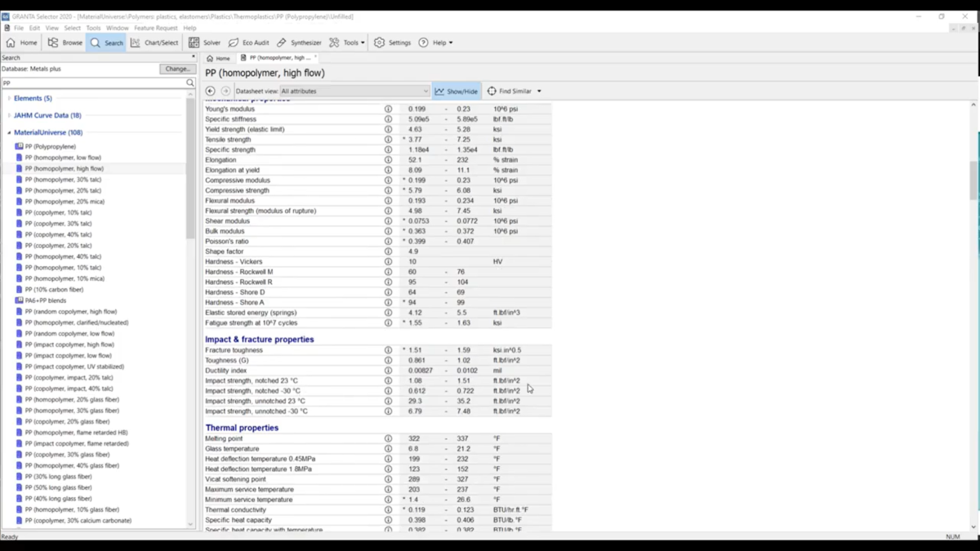
Task: Click info icon for Specific heat capacity
Action: pos(388,520)
